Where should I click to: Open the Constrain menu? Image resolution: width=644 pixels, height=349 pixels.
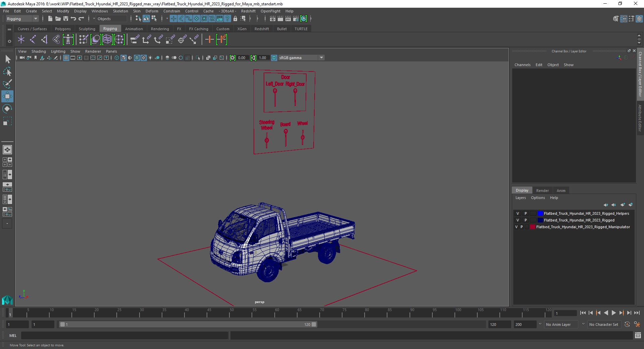click(x=172, y=11)
